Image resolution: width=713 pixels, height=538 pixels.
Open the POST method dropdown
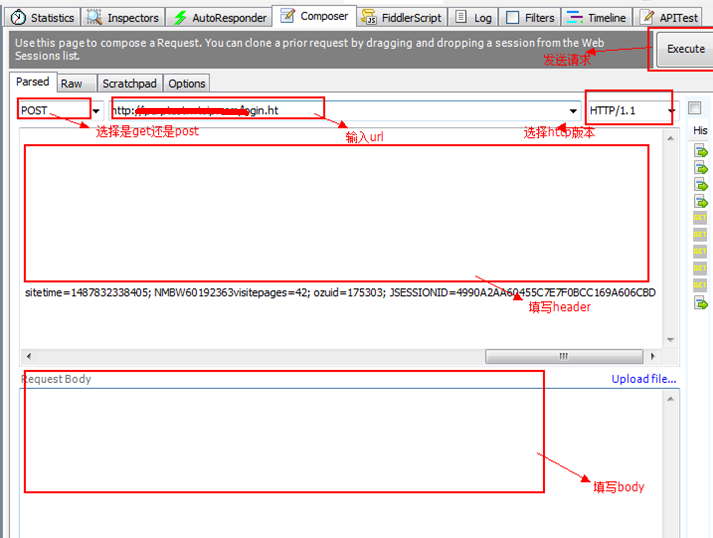point(97,110)
